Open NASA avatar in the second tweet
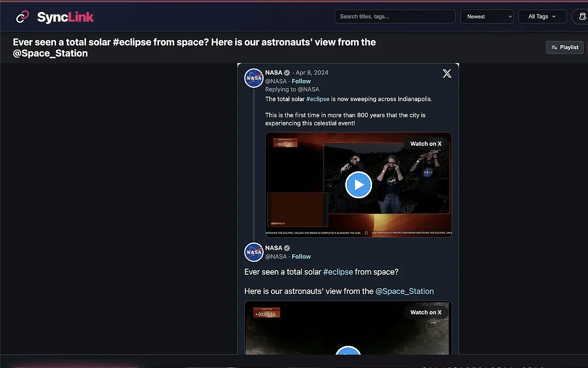Viewport: 588px width, 368px height. click(254, 252)
